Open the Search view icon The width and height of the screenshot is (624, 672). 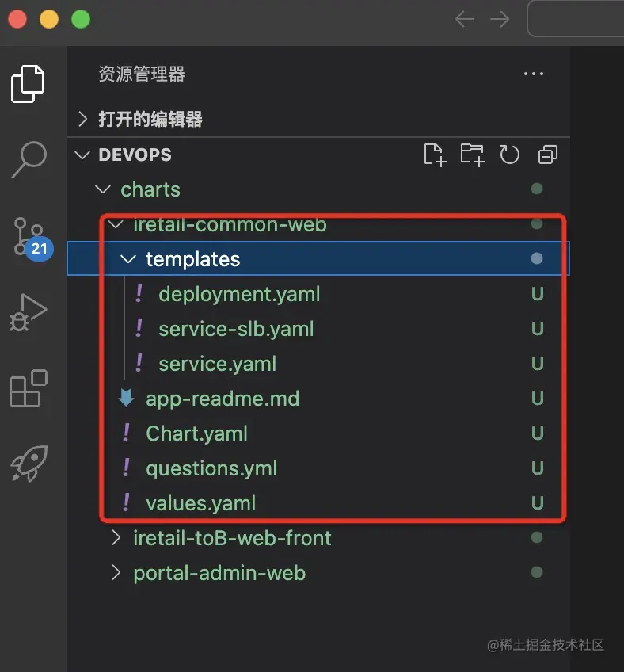(x=29, y=159)
